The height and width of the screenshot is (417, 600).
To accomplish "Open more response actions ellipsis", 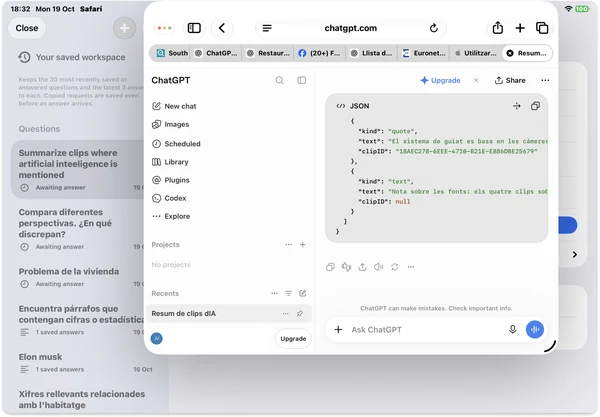I will (x=411, y=267).
